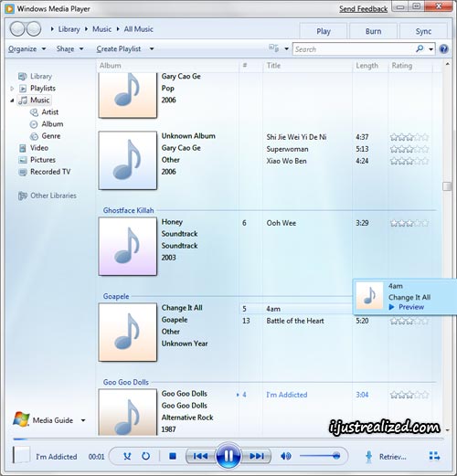Select the Unknown Album art thumbnail
Screen dimensions: 457x476
pos(128,161)
